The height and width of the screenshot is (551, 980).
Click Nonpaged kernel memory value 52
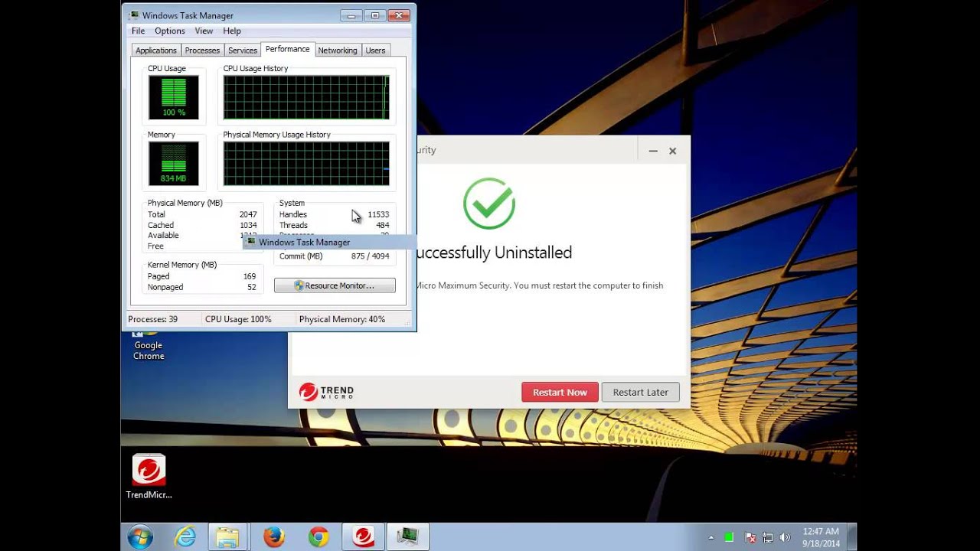coord(252,287)
